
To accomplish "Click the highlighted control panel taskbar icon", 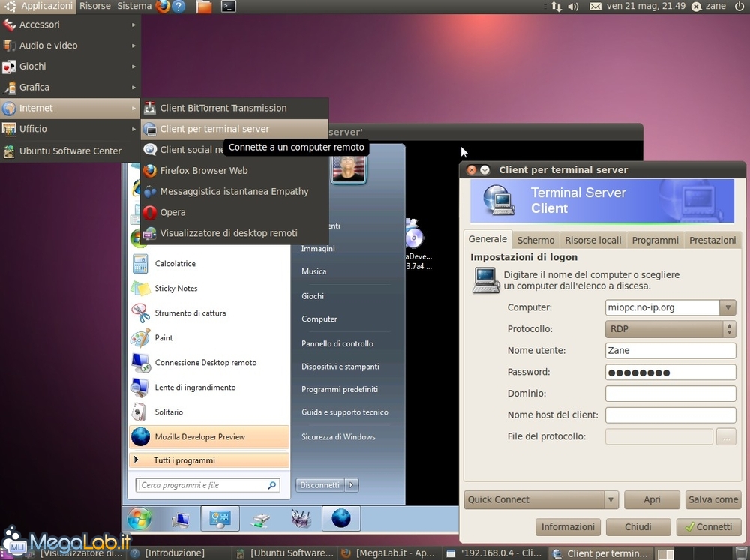I will [x=220, y=518].
